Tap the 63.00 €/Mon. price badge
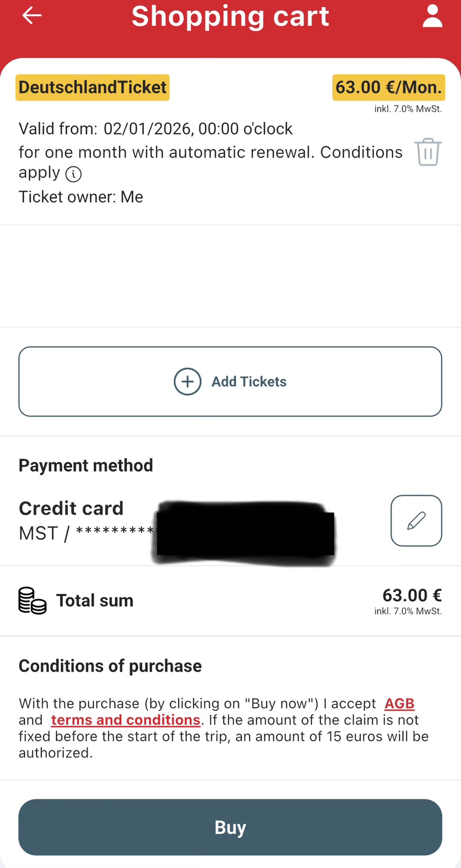Viewport: 461px width, 868px height. click(x=388, y=88)
